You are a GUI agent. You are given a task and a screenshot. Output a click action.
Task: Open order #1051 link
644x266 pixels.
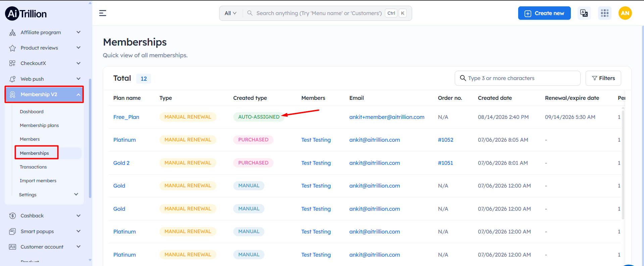tap(446, 163)
